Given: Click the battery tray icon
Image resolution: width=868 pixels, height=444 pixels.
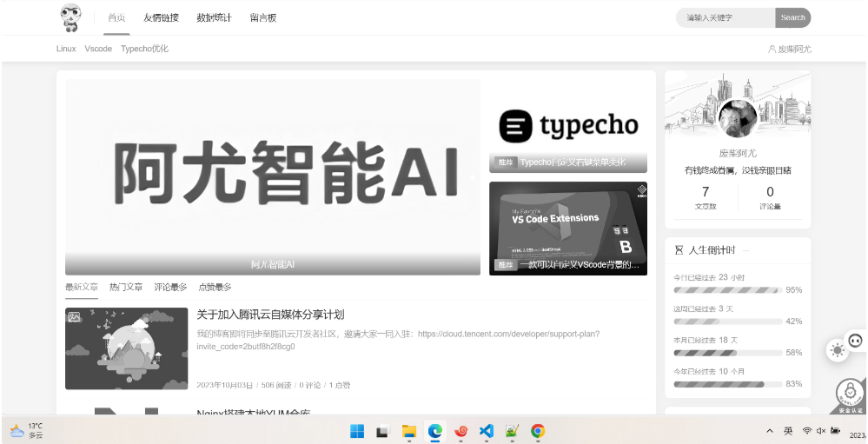Looking at the screenshot, I should [835, 431].
